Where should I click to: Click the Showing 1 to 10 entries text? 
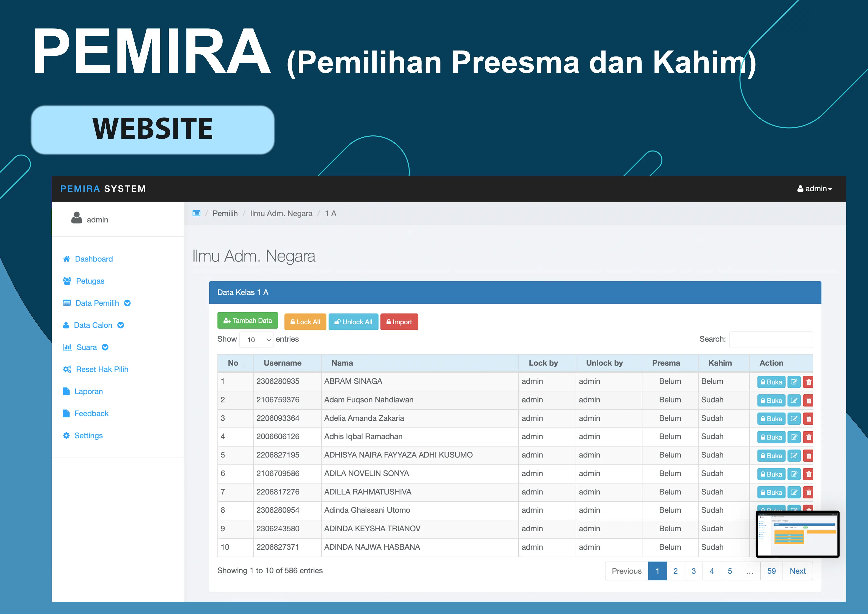point(270,570)
